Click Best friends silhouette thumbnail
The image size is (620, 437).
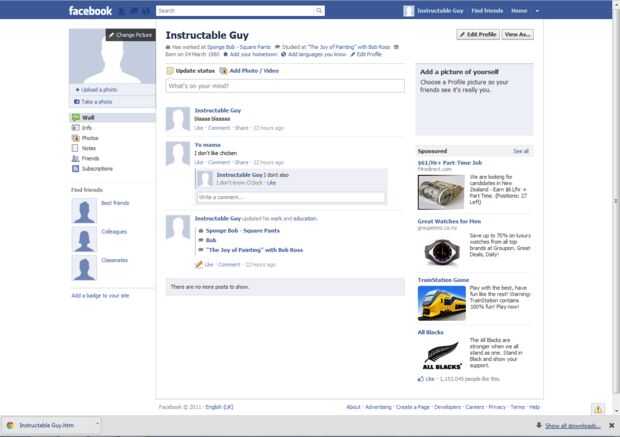84,211
